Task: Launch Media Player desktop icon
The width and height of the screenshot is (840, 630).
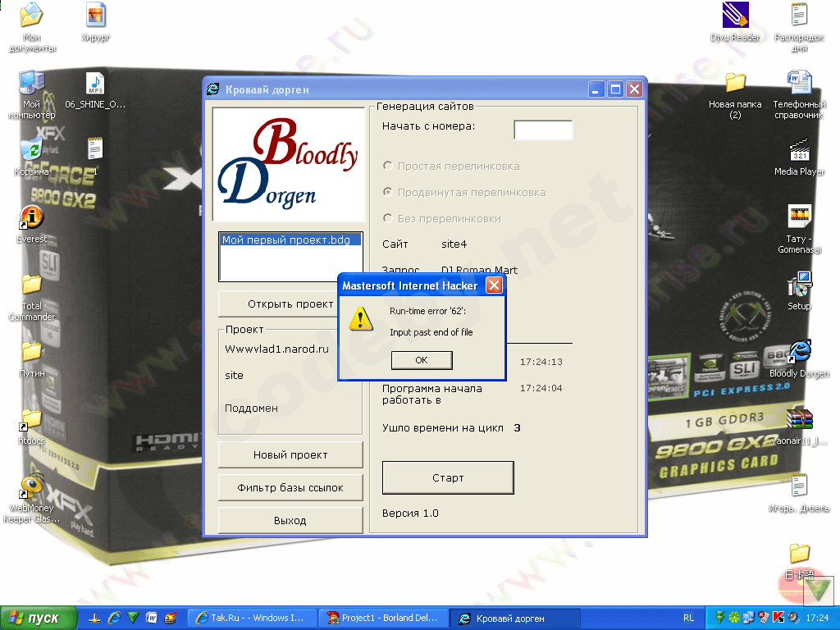Action: (x=799, y=157)
